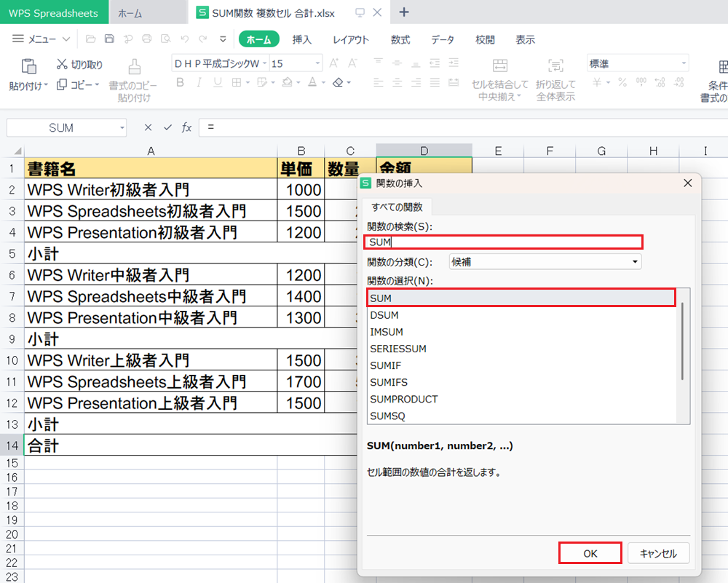Click the Open file folder icon

coord(90,39)
